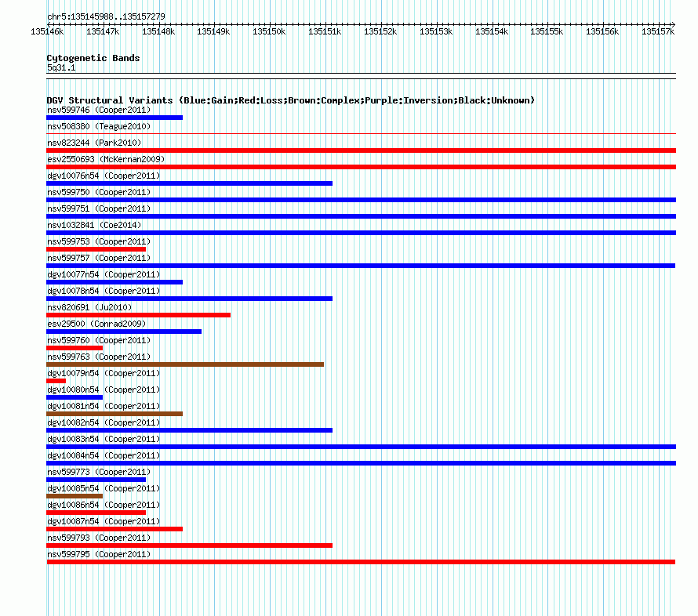Select the red bar under dgv10087n54
This screenshot has height=616, width=698.
(x=115, y=529)
